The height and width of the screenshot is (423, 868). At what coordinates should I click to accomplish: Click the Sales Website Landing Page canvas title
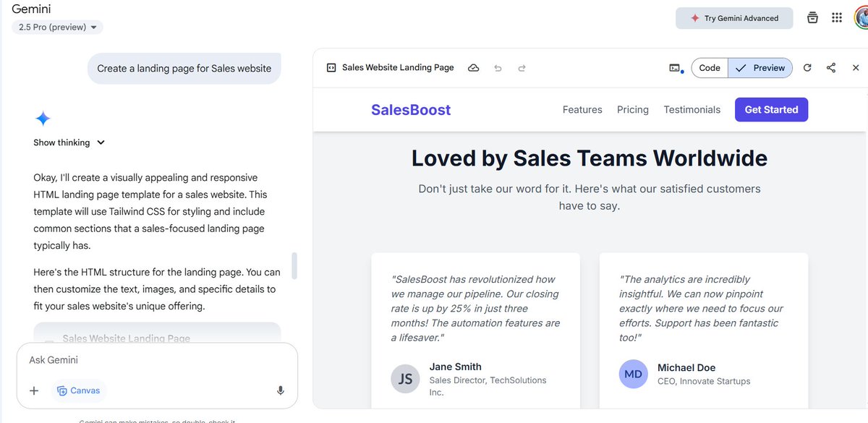tap(398, 67)
